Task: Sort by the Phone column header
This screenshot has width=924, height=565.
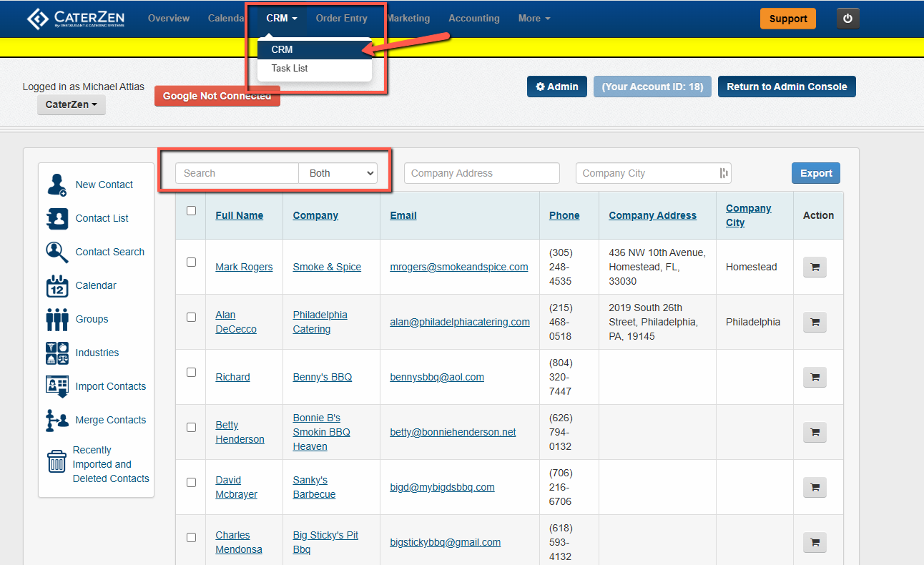Action: (564, 215)
